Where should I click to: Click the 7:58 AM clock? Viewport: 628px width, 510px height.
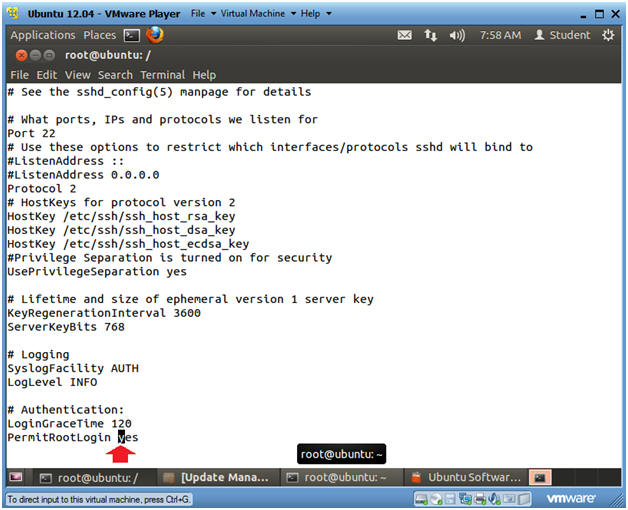[x=501, y=35]
